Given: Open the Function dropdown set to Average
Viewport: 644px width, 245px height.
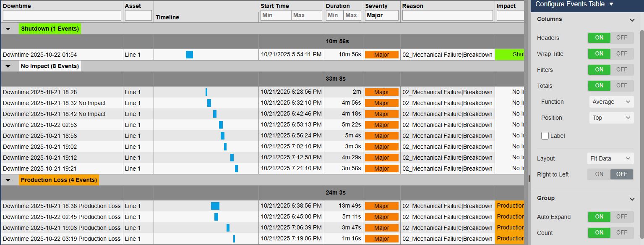Looking at the screenshot, I should 611,102.
